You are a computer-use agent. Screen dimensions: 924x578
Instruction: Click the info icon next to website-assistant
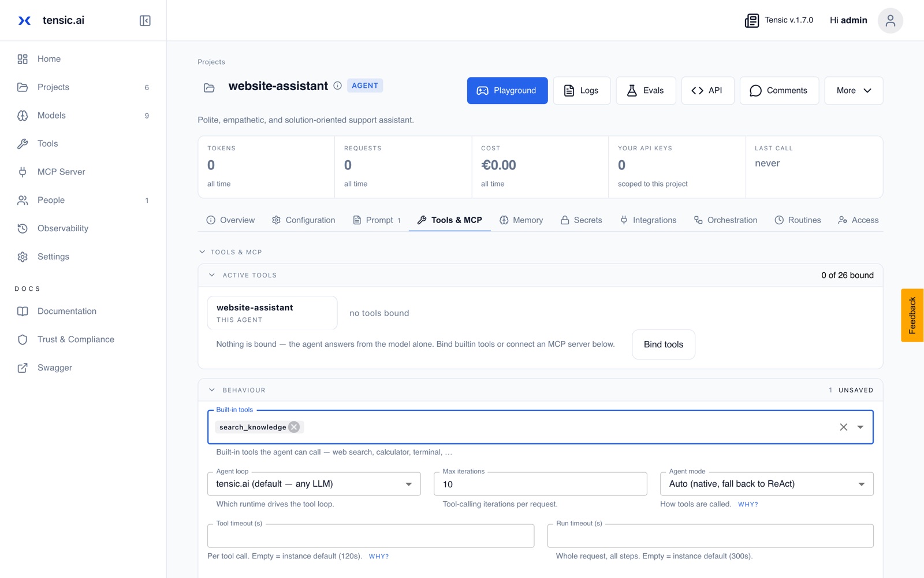click(x=338, y=86)
